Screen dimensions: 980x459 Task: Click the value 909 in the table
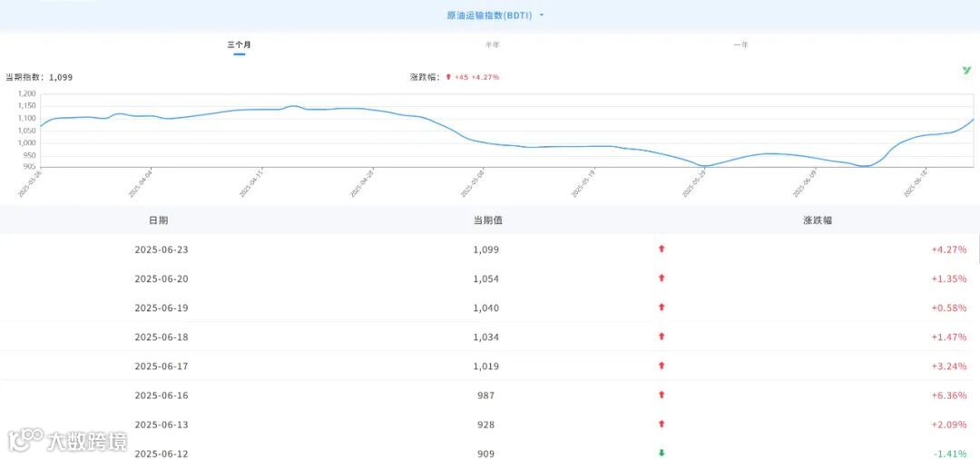(x=485, y=454)
